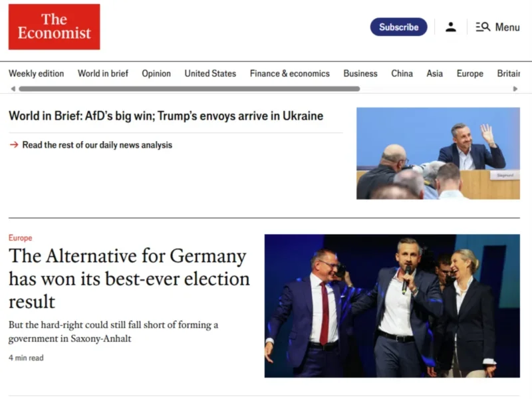Select the Asia section

435,74
